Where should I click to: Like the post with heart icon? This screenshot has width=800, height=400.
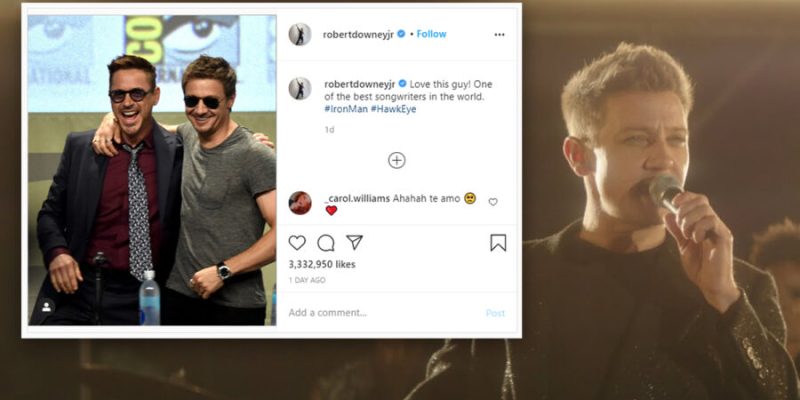(297, 243)
